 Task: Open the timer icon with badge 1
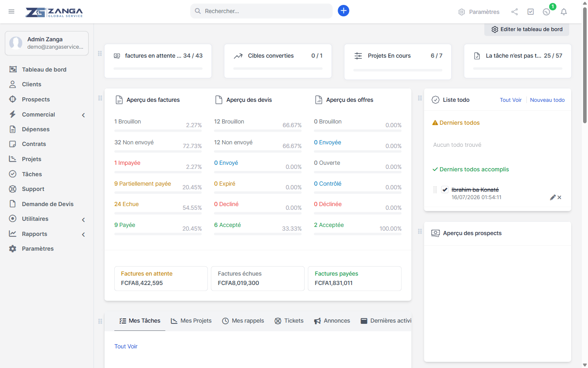546,12
